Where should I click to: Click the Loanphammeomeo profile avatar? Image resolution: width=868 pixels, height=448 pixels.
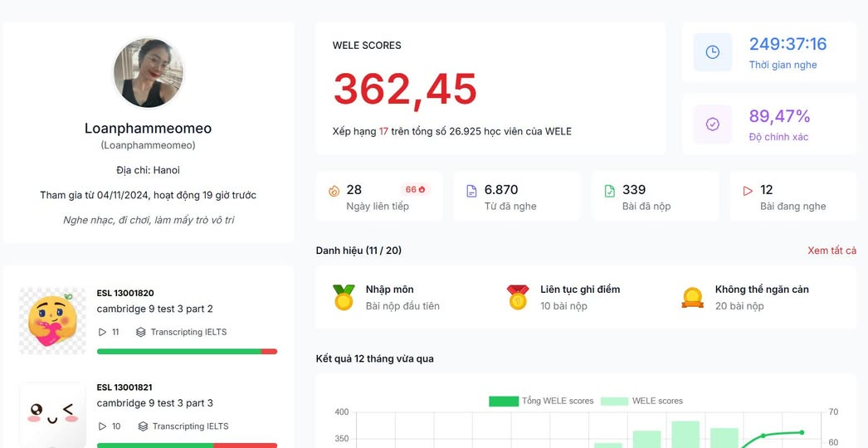pos(148,73)
